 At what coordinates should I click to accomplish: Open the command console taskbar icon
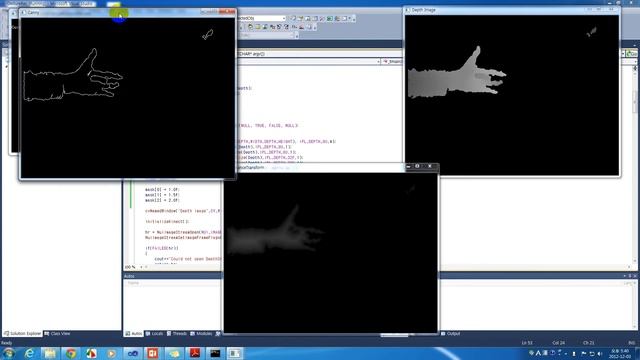215,353
